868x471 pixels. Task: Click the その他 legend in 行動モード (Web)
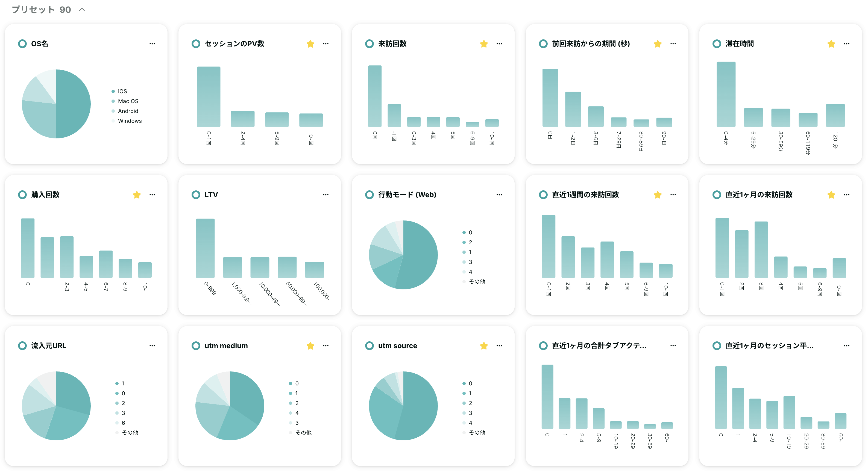[x=474, y=281]
